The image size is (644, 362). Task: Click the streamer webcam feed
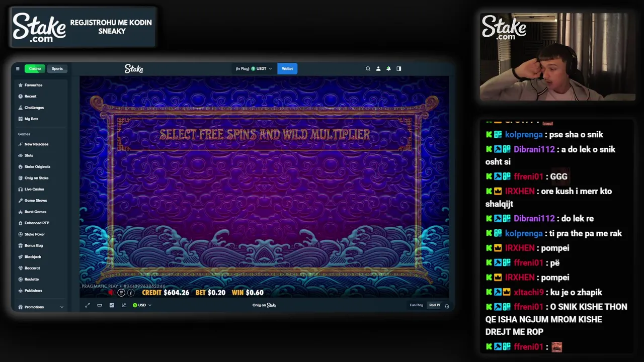[557, 57]
